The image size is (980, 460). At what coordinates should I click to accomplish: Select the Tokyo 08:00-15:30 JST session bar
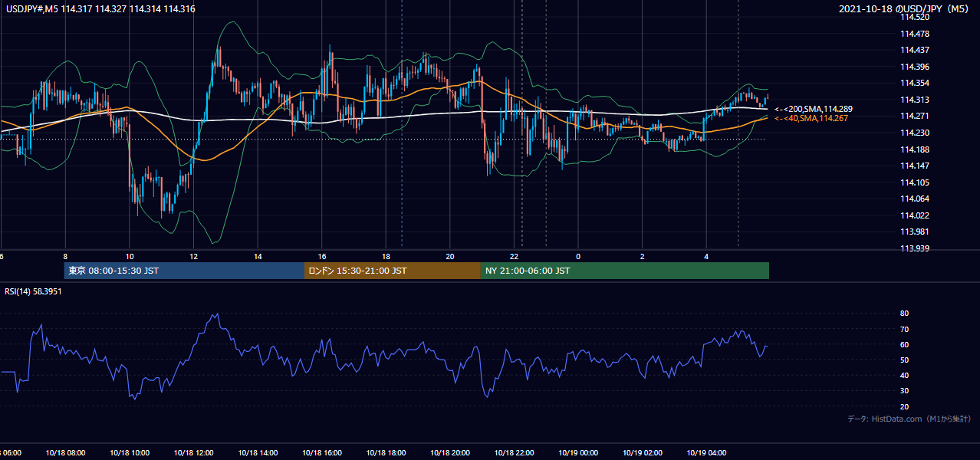pos(184,271)
